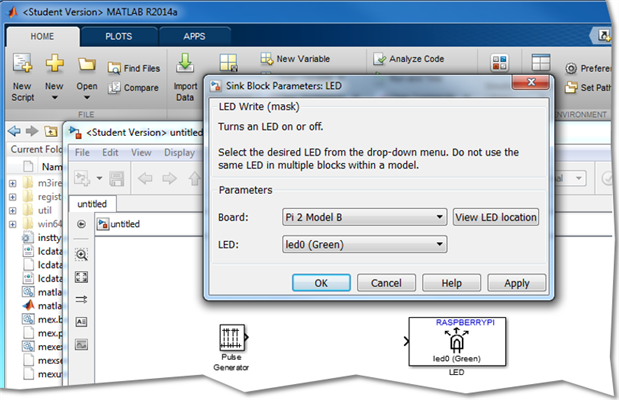Open the Simulink Library icon
Image resolution: width=619 pixels, height=400 pixels.
click(x=499, y=63)
